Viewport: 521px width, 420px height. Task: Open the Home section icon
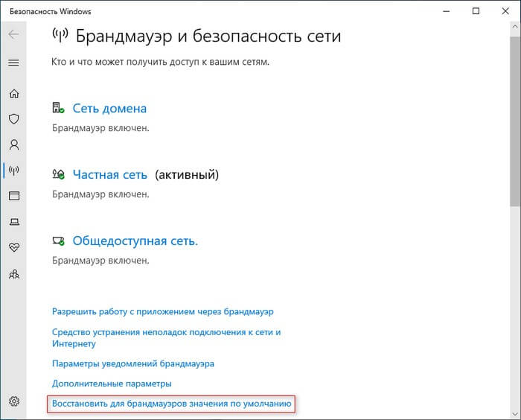point(13,94)
